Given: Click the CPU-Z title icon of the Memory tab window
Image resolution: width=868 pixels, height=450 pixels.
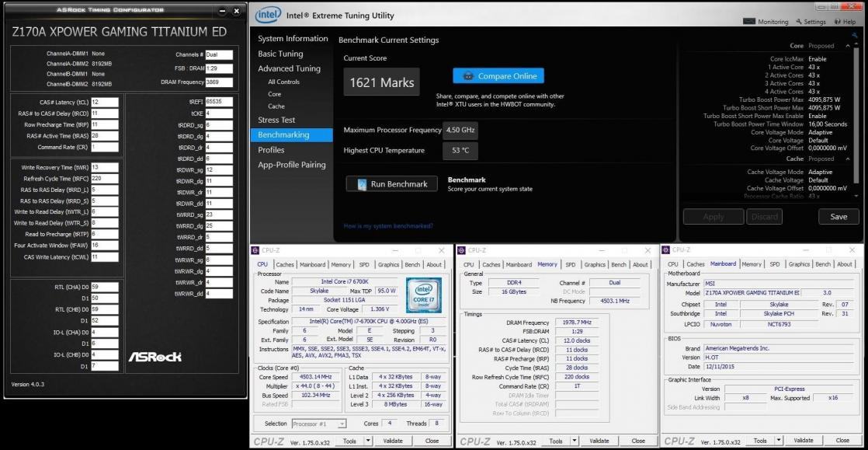Looking at the screenshot, I should click(x=461, y=250).
